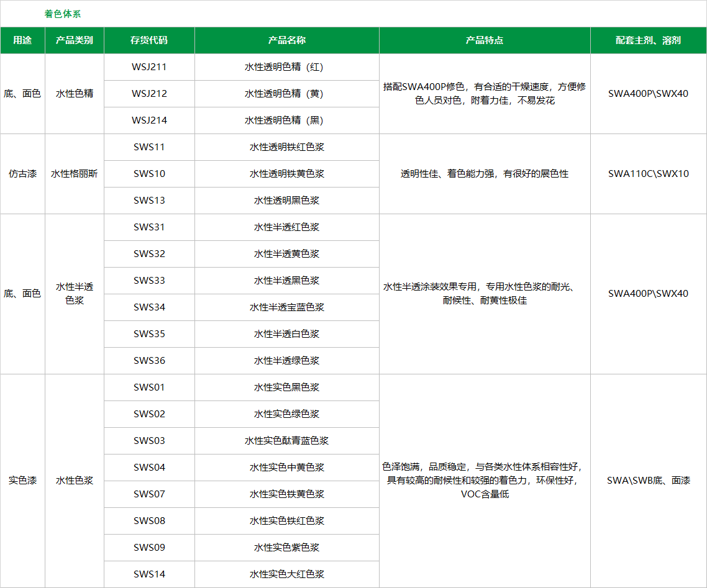Click the 着色体系 heading

pyautogui.click(x=62, y=14)
